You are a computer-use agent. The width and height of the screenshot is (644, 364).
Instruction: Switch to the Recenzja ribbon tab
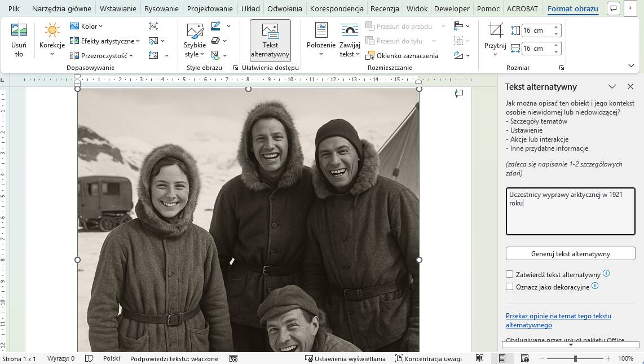point(384,8)
